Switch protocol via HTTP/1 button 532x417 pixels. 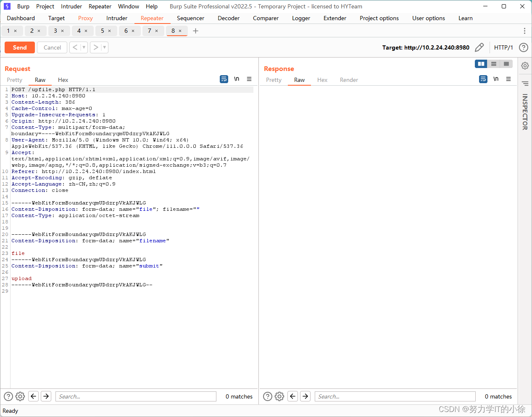503,47
